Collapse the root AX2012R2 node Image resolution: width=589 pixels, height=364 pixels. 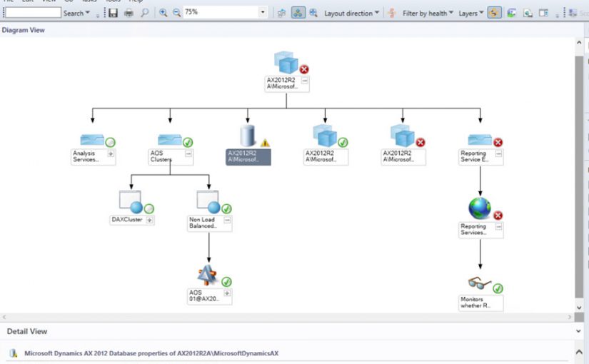coord(305,81)
